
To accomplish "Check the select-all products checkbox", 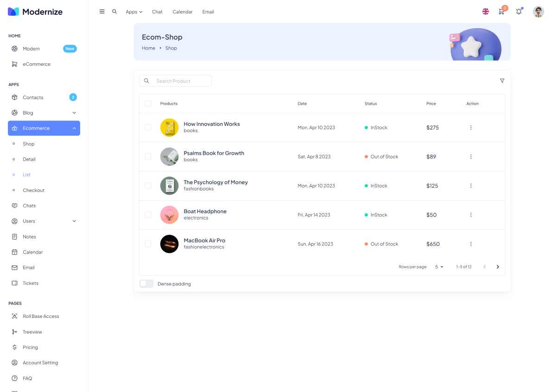I will [148, 104].
